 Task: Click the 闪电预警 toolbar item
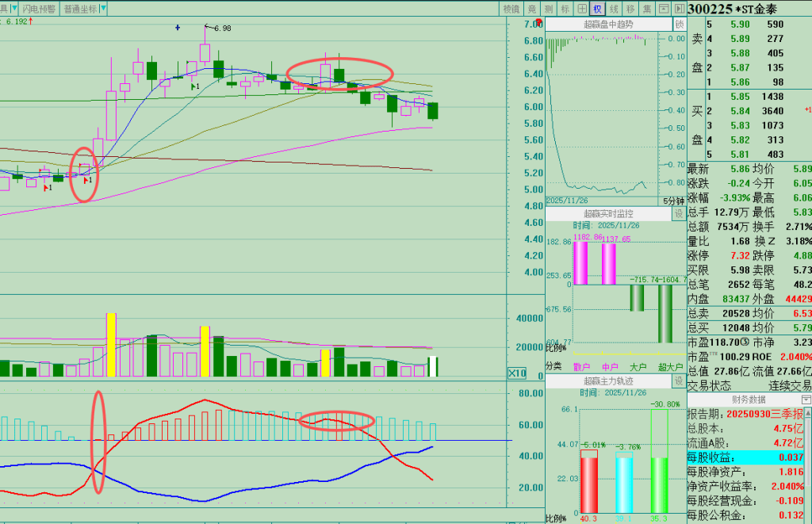(40, 9)
